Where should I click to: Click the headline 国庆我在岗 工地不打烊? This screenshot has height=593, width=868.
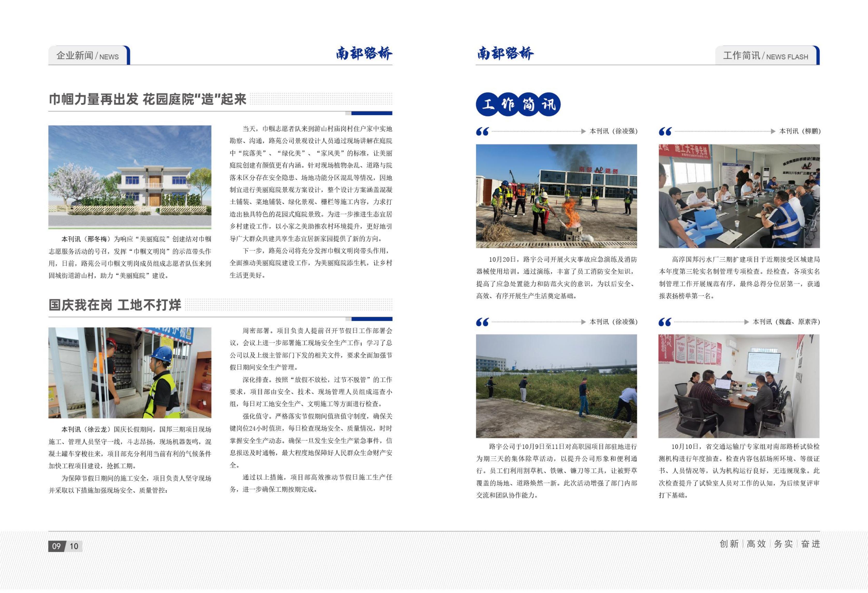pyautogui.click(x=115, y=305)
